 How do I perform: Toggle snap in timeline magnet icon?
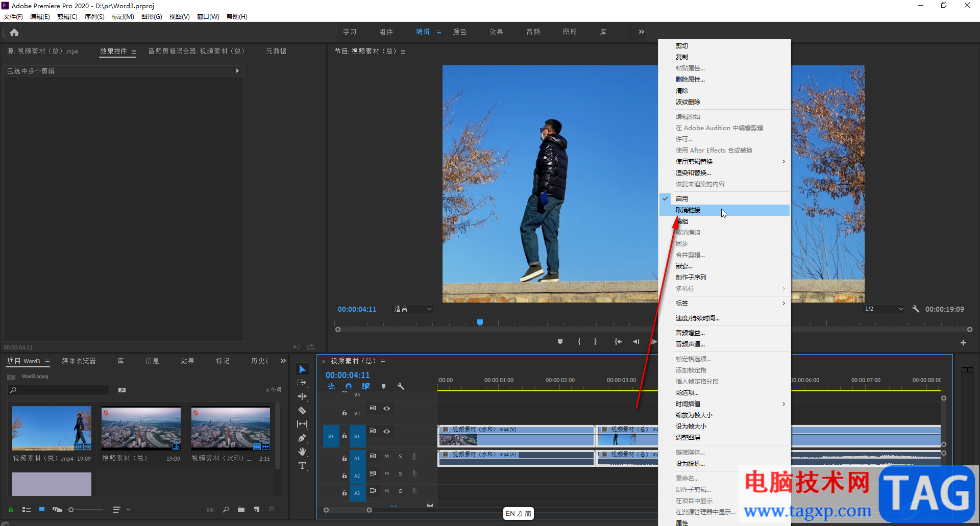pos(348,386)
